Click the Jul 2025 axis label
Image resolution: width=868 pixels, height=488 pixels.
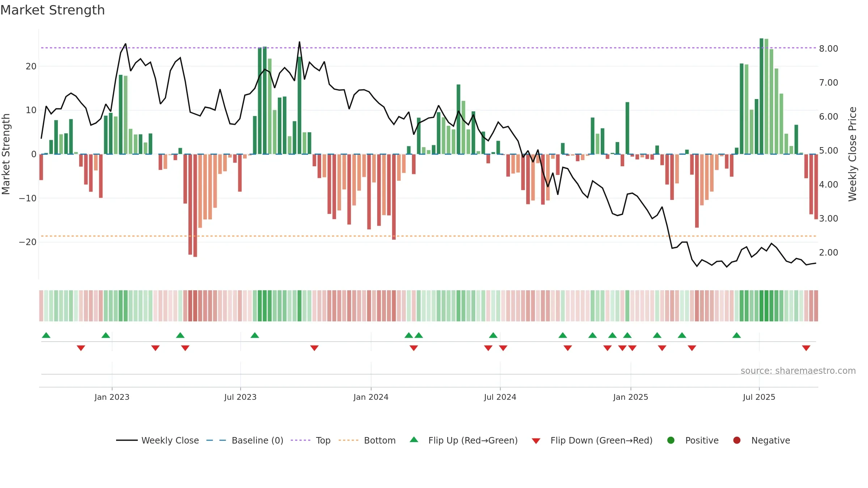[x=759, y=397]
